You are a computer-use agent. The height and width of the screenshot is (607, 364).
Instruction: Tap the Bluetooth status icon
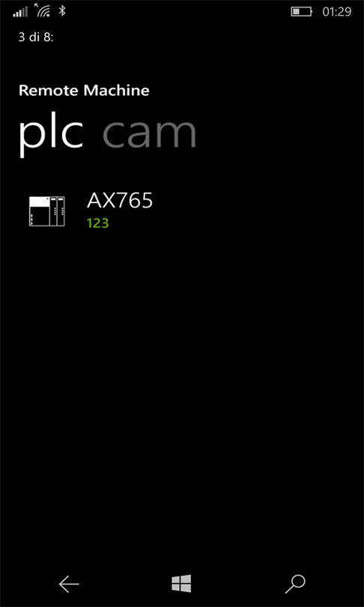tap(62, 10)
